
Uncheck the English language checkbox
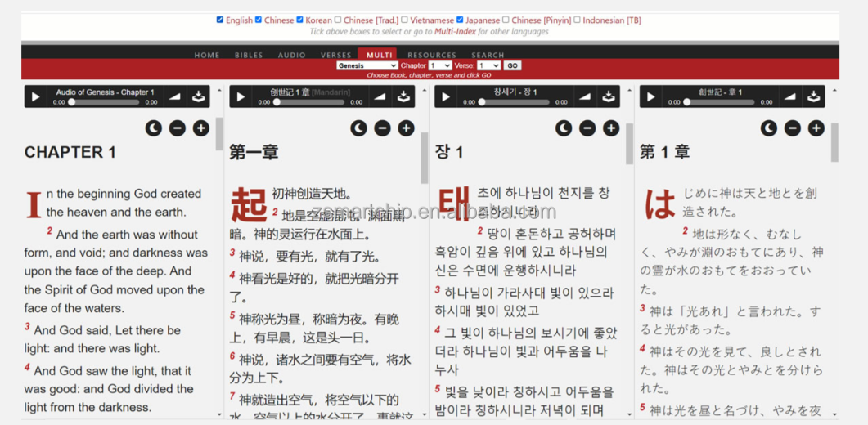coord(220,20)
